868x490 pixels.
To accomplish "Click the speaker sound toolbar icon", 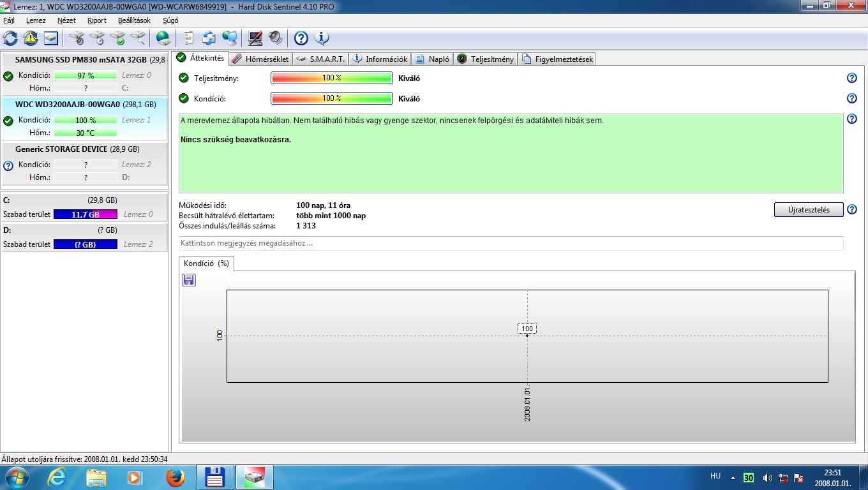I will click(276, 38).
